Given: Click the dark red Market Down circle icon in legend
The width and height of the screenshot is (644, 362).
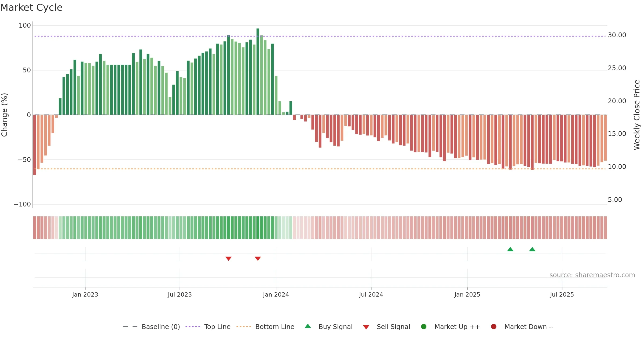Looking at the screenshot, I should click(494, 327).
